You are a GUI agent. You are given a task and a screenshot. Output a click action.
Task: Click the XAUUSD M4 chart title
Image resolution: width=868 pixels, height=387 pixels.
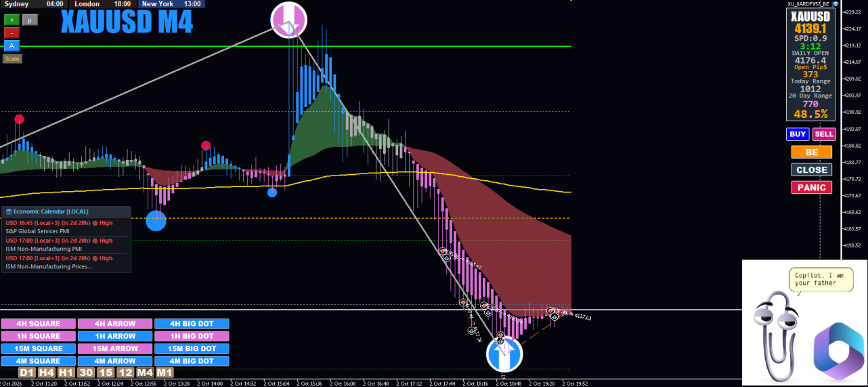(x=127, y=21)
